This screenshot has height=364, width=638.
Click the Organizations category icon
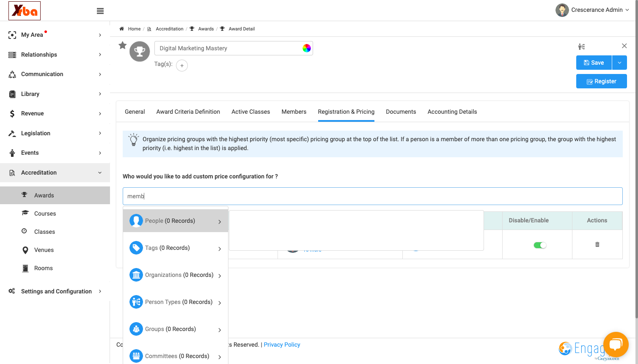136,275
